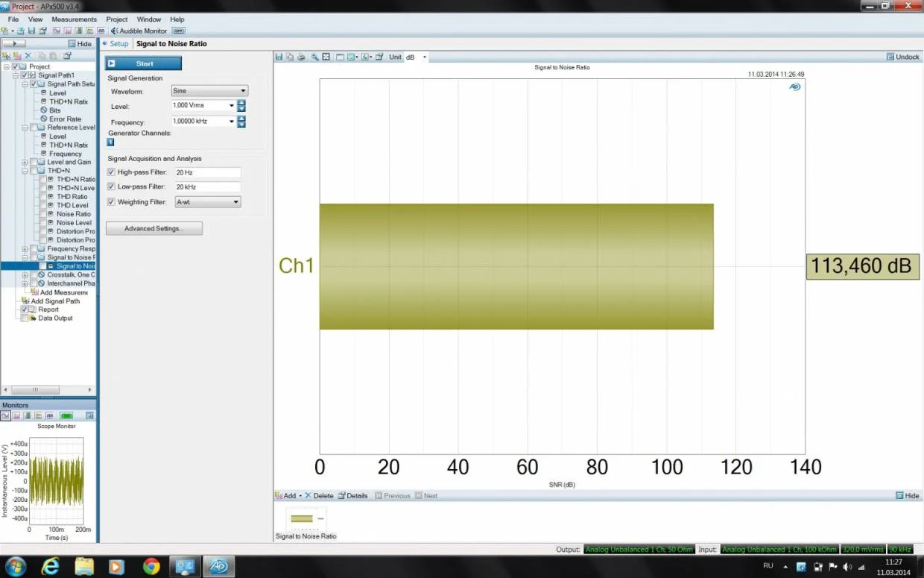Print graph icon in result toolbar
This screenshot has height=578, width=924.
(x=301, y=57)
